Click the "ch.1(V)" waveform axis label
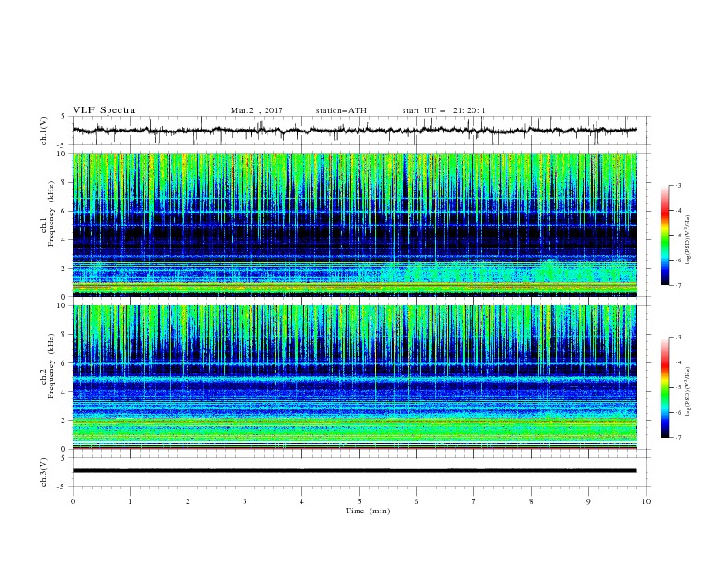 44,131
